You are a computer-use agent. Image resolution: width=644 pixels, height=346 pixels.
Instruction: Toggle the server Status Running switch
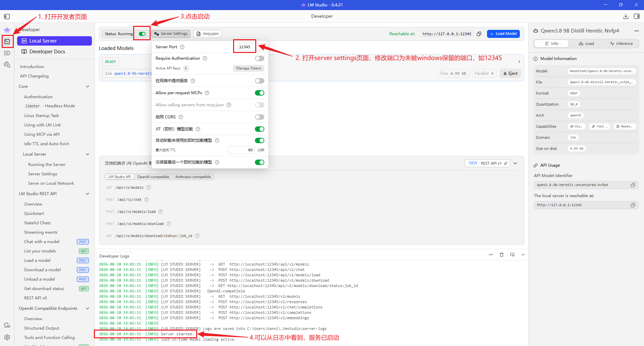[142, 34]
